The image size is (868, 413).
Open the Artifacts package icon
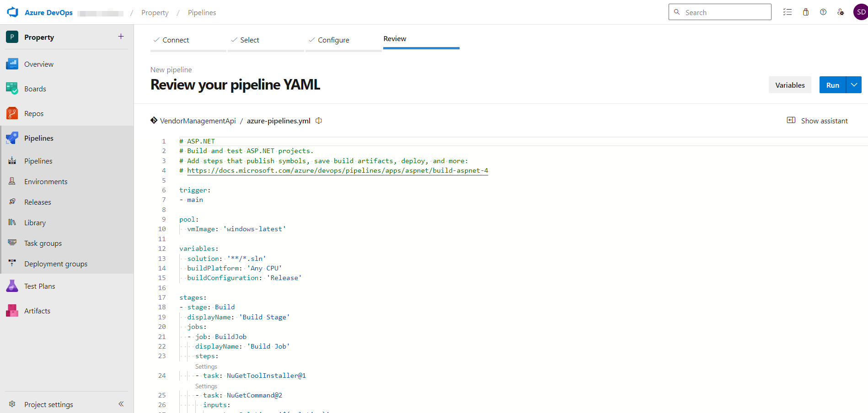click(12, 311)
